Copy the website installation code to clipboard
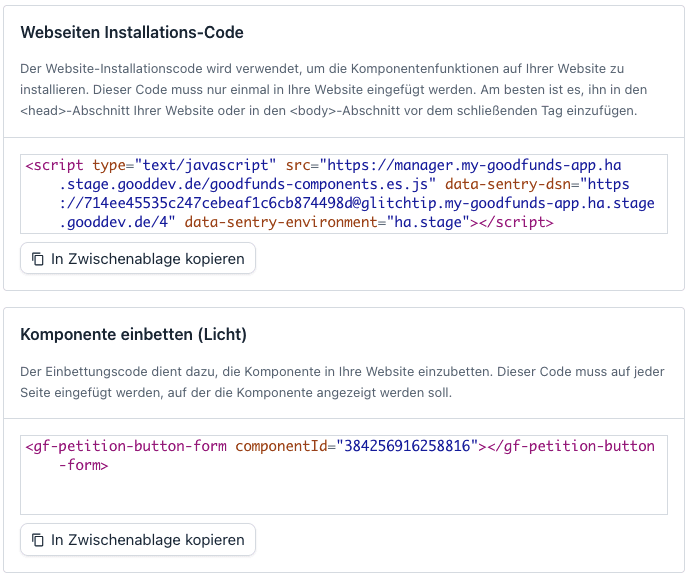Screen dimensions: 689x578 coord(138,258)
